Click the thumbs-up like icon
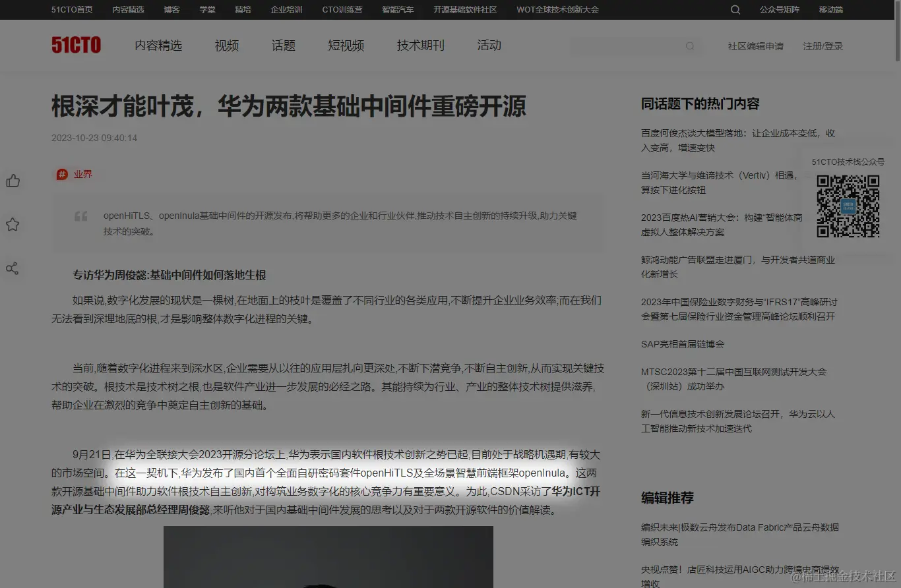 point(13,181)
